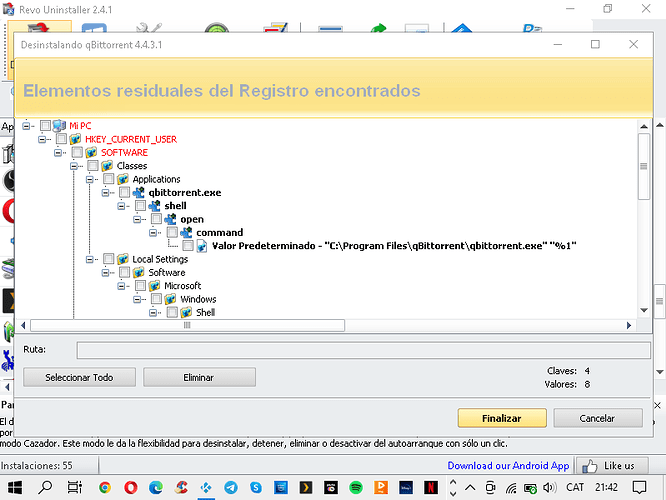Collapse the Microsoft node
This screenshot has height=500, width=666.
[x=121, y=286]
